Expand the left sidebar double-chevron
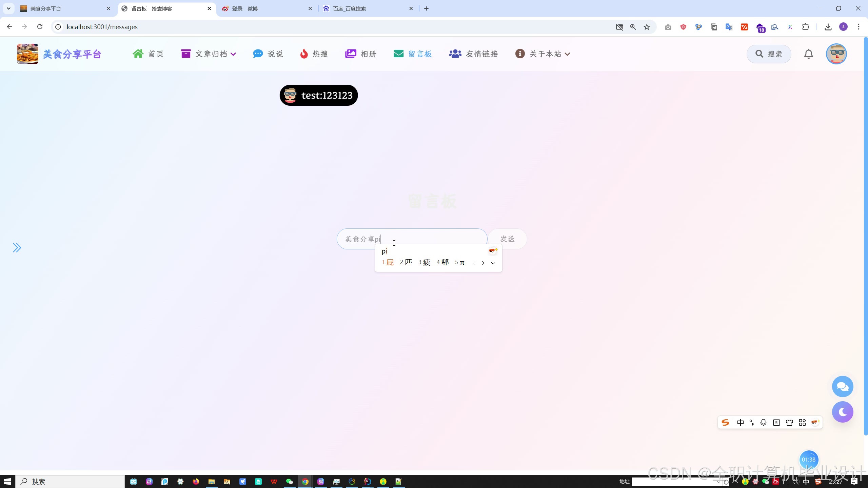 click(x=17, y=248)
